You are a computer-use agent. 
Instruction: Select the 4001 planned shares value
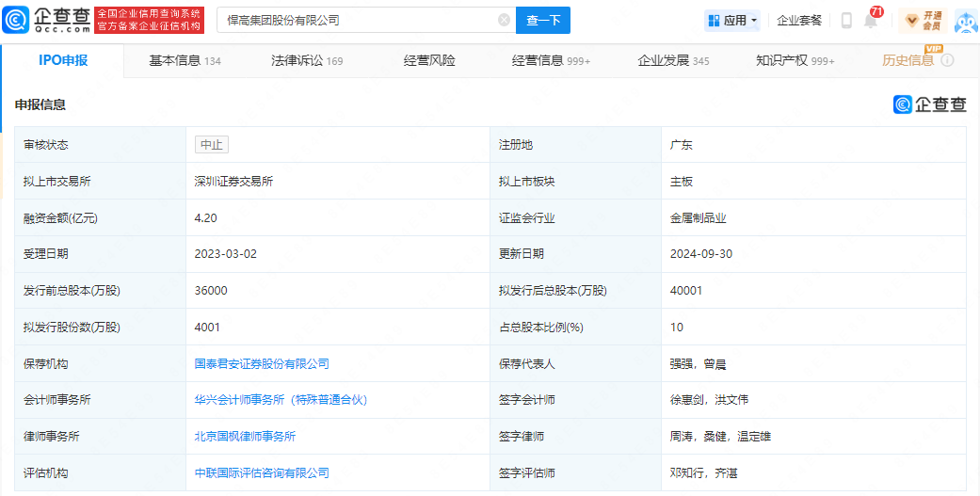pos(207,327)
